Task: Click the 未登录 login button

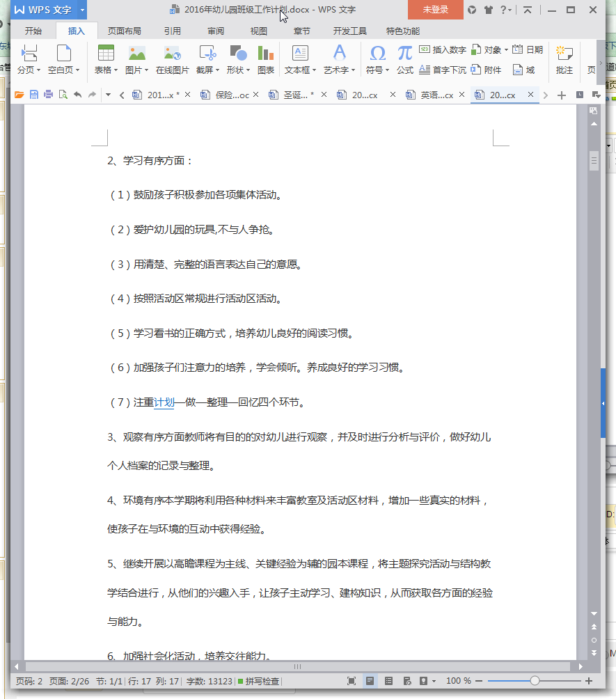Action: [435, 10]
